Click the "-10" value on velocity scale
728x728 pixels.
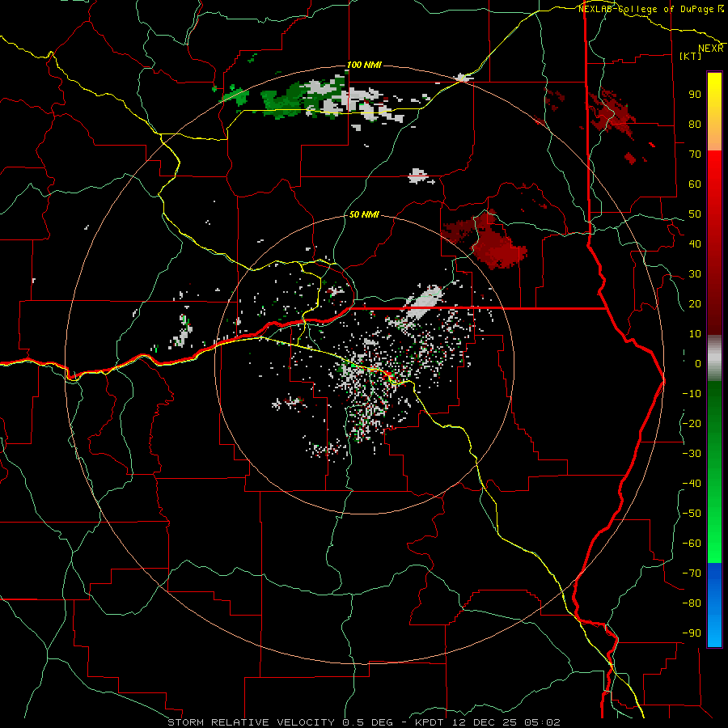(692, 394)
